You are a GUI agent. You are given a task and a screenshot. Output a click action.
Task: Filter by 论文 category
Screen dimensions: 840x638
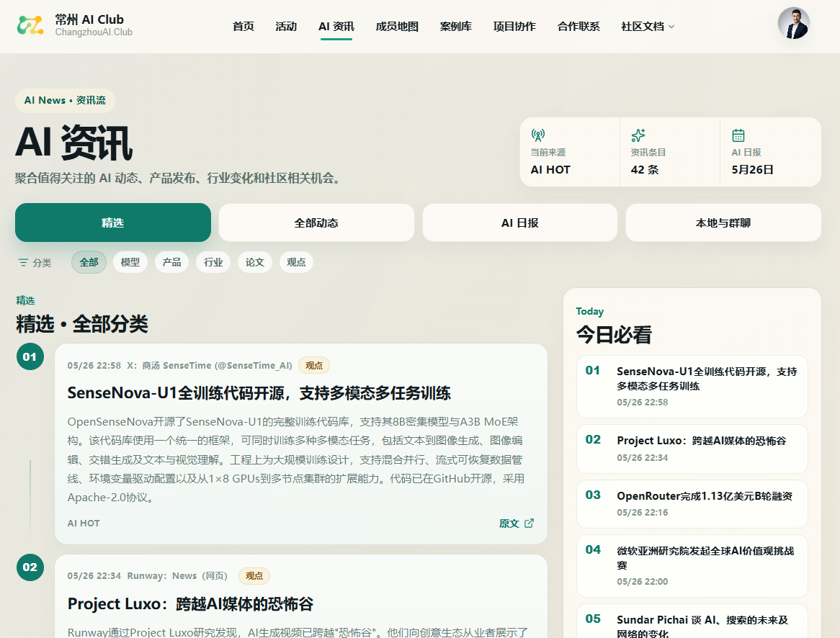pos(255,263)
